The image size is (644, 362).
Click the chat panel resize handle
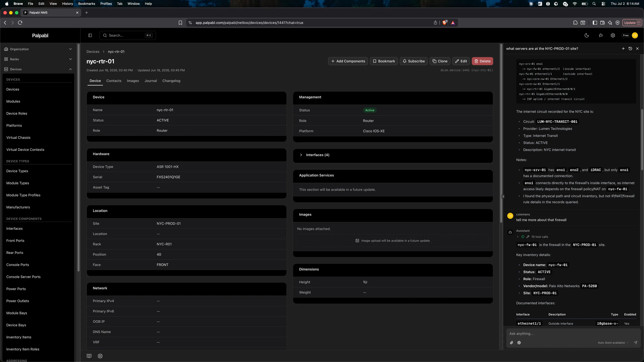503,196
